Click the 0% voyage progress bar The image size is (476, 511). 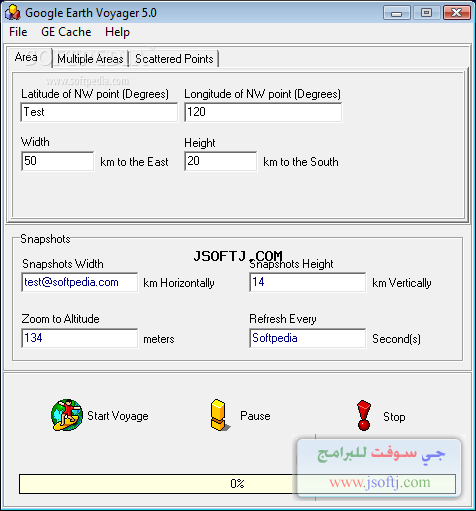pyautogui.click(x=237, y=484)
